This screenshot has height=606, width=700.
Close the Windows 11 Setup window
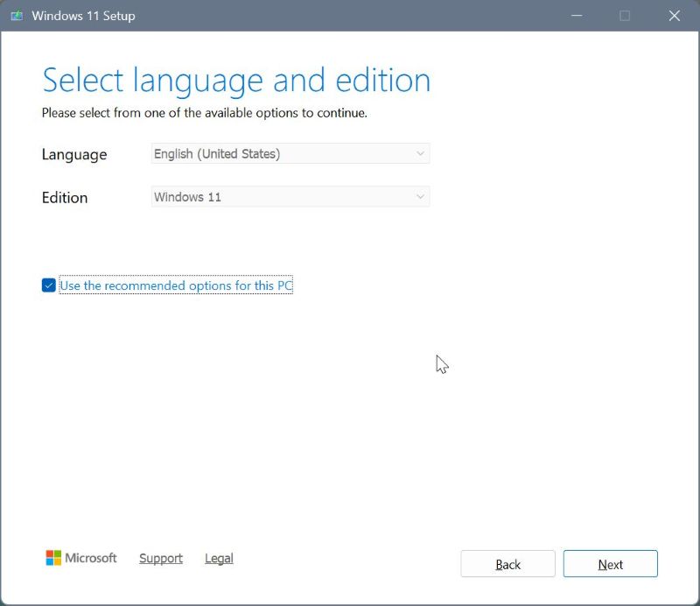tap(674, 16)
